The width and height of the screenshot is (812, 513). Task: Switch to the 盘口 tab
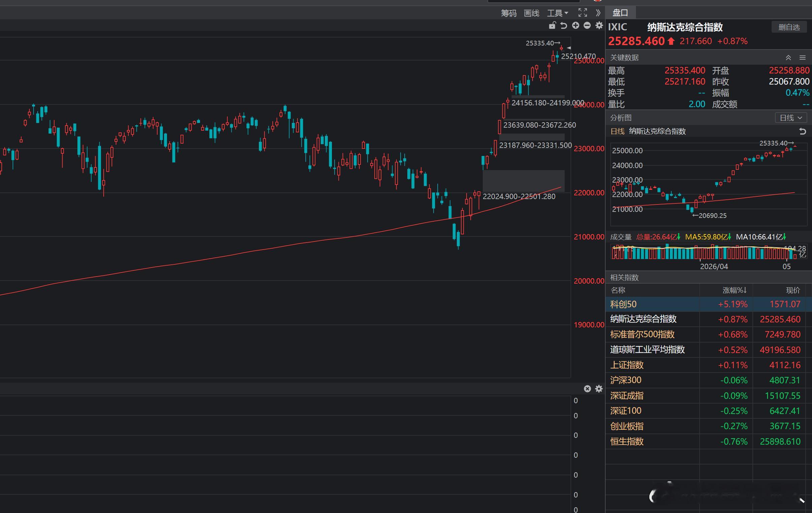click(x=620, y=13)
